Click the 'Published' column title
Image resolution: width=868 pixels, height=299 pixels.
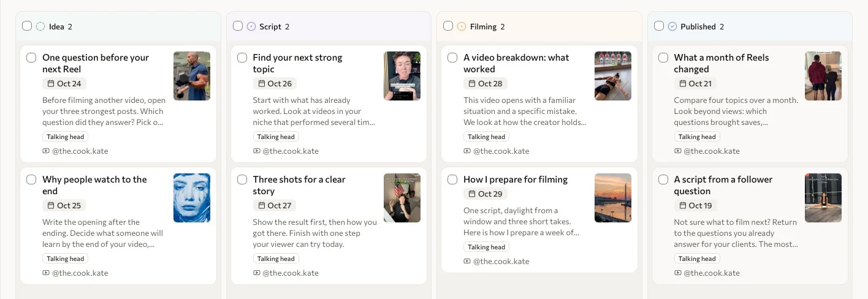698,26
